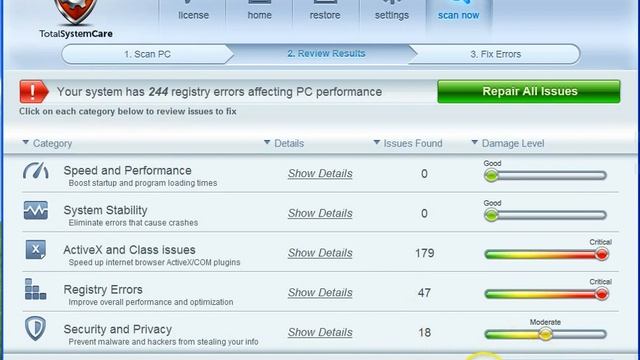640x360 pixels.
Task: Sort by the Category column arrow
Action: [x=26, y=142]
